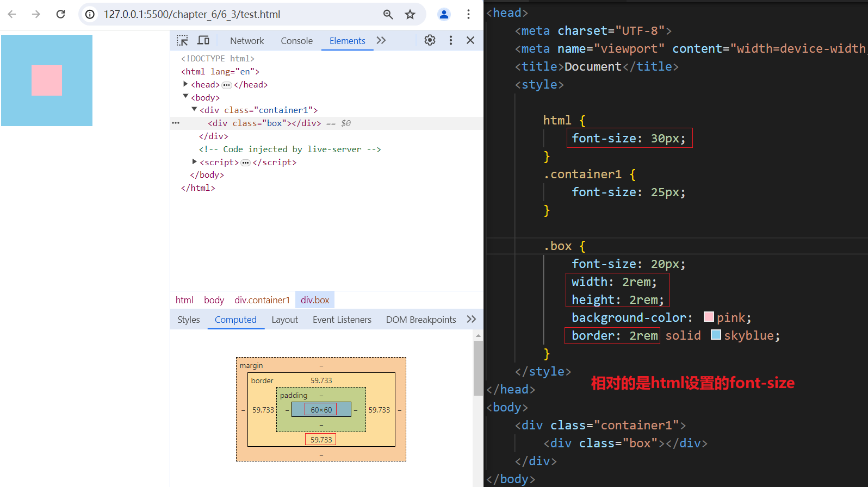Open row actions dots for selected node
The width and height of the screenshot is (868, 487).
tap(176, 123)
